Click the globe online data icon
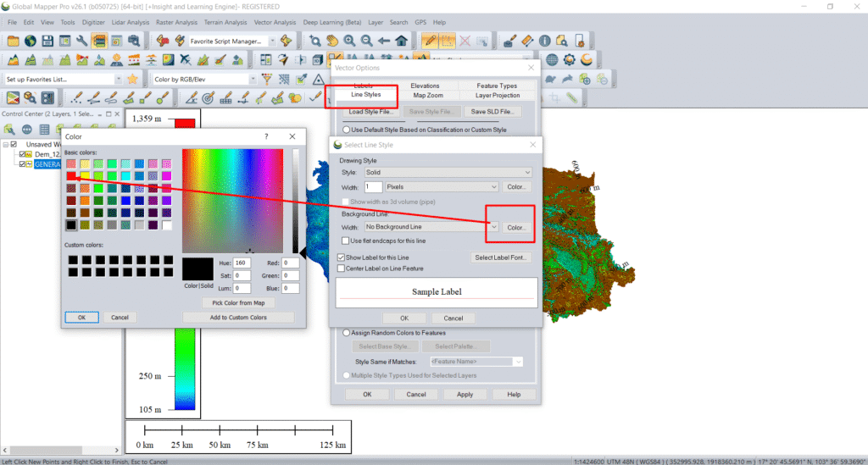The image size is (868, 465). pos(31,41)
